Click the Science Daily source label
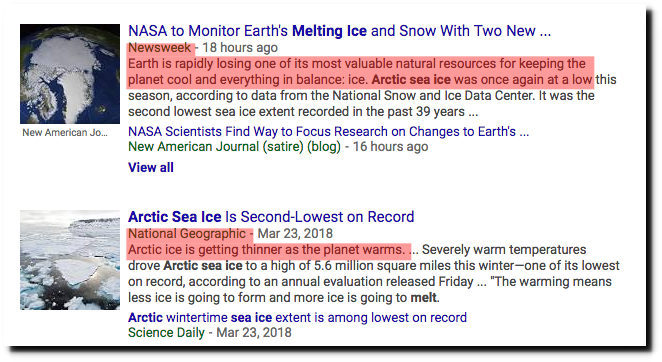662x362 pixels. (166, 332)
